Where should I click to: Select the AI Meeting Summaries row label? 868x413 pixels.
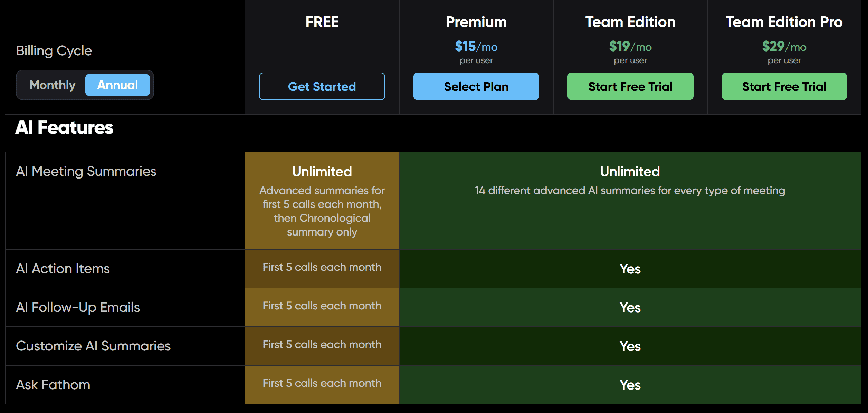pyautogui.click(x=86, y=171)
